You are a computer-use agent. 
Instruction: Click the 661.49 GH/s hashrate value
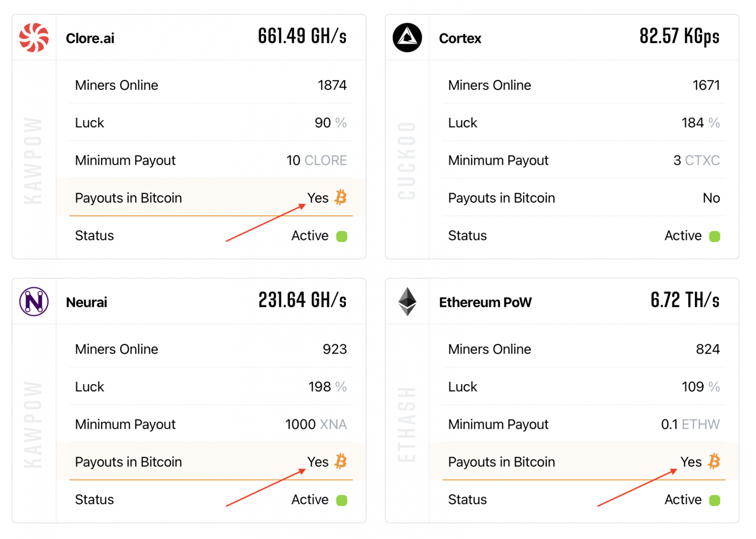302,36
